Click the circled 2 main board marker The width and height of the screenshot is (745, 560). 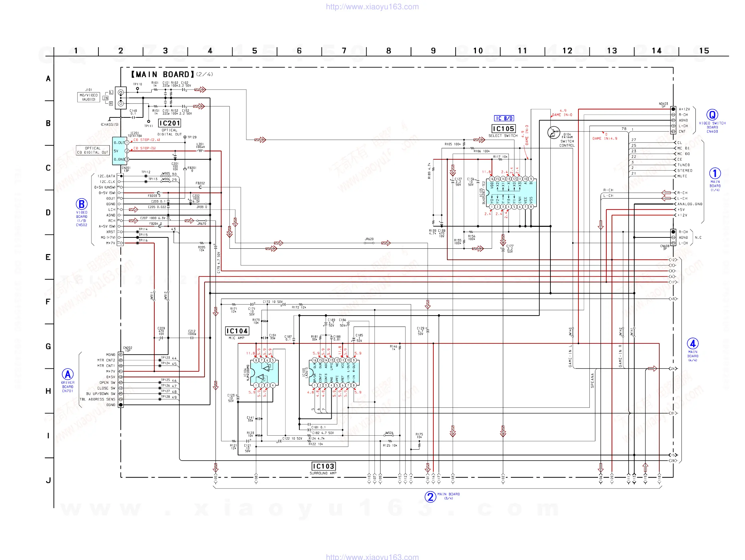(430, 497)
